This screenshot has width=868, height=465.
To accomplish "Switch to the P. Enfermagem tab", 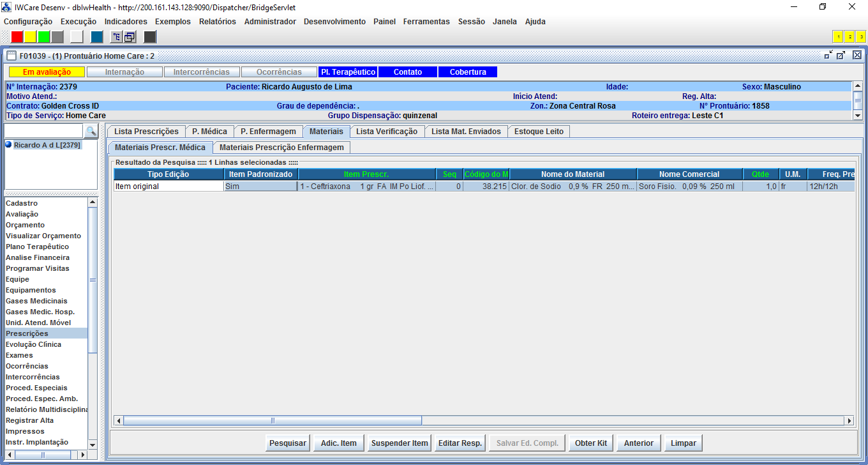I will pos(268,132).
